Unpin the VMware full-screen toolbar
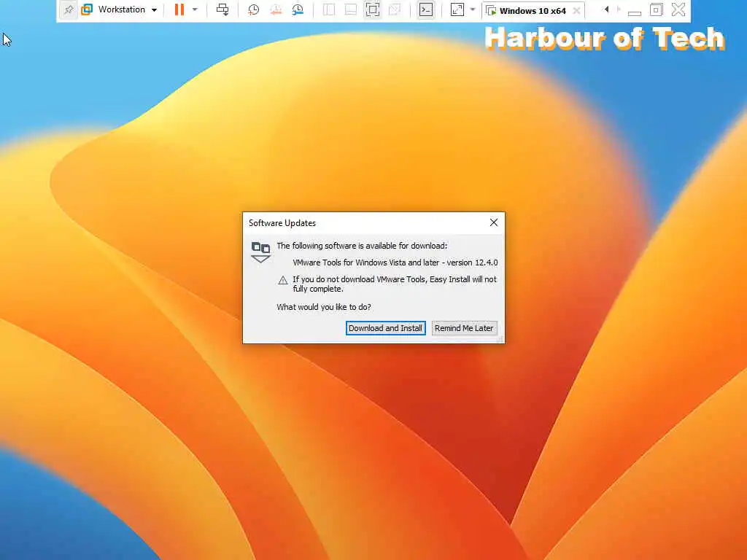This screenshot has height=560, width=747. tap(69, 9)
